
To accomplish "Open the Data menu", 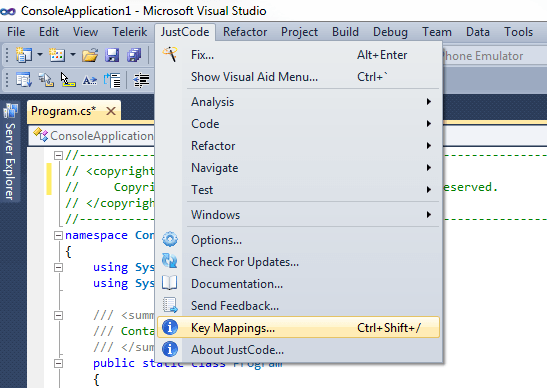I will (x=478, y=32).
